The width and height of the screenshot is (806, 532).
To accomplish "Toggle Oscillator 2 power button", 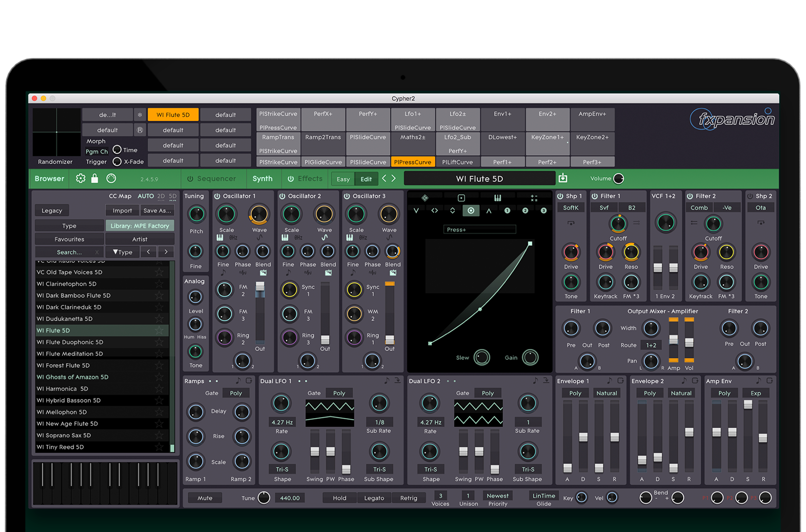I will pyautogui.click(x=282, y=196).
